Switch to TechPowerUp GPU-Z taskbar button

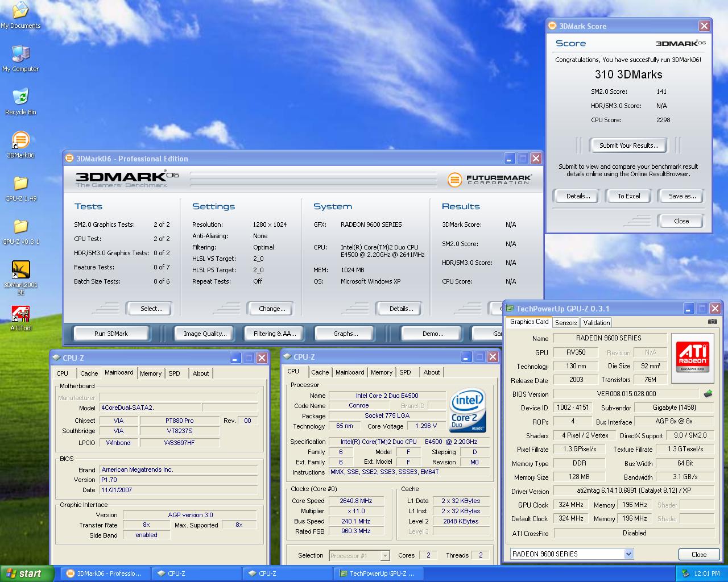(x=379, y=573)
